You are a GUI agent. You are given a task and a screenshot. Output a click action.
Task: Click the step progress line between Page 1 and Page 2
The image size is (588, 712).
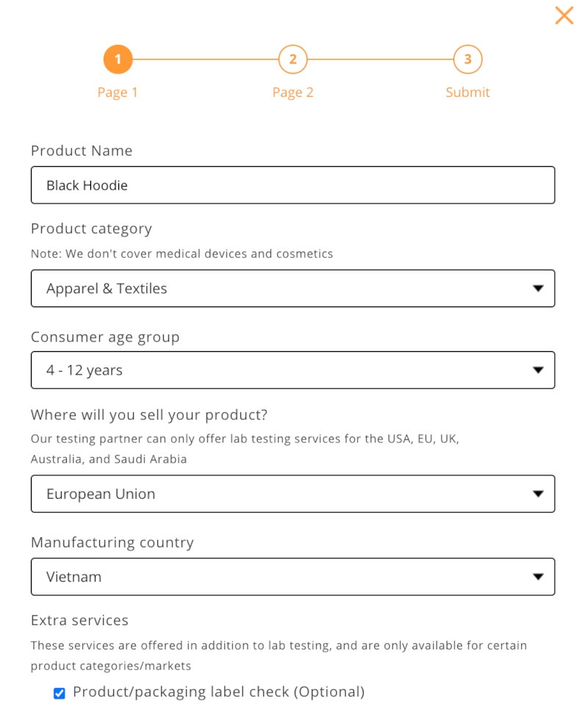click(205, 60)
